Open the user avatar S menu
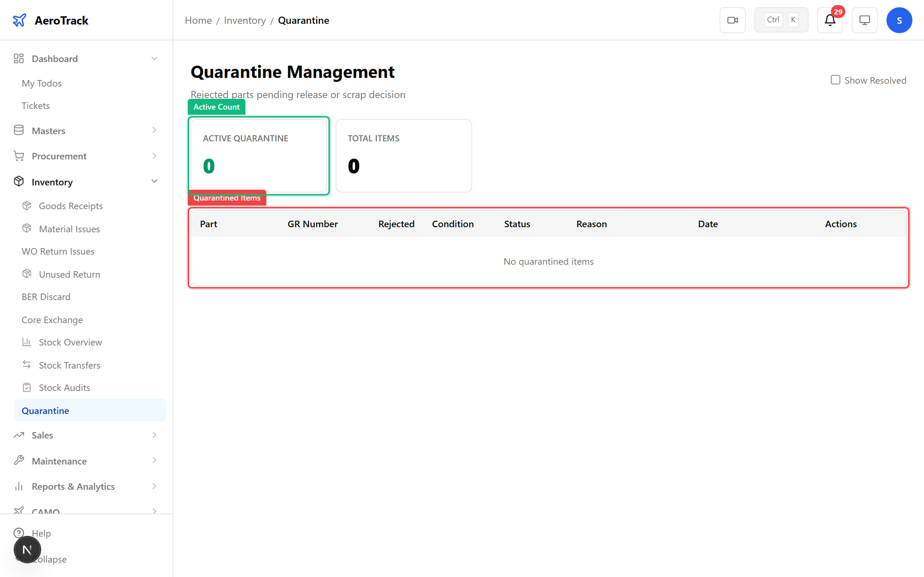 tap(899, 20)
